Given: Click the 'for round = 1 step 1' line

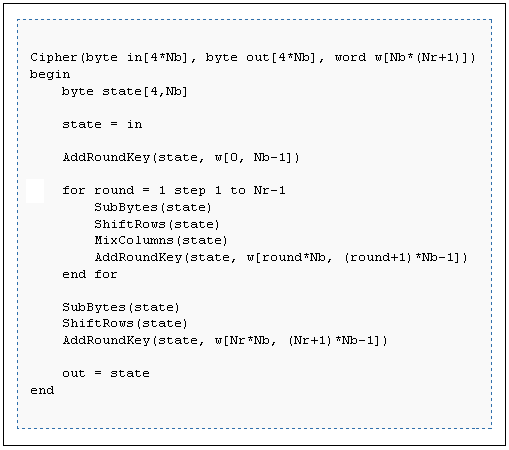Looking at the screenshot, I should click(x=174, y=190).
